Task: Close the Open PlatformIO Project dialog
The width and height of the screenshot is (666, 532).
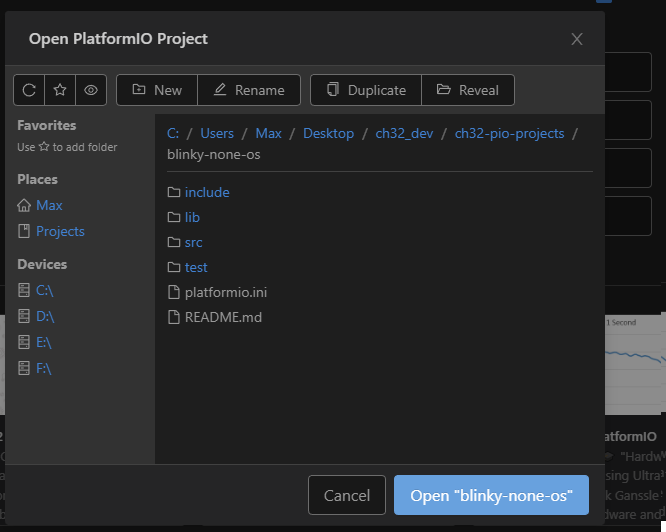Action: (x=577, y=39)
